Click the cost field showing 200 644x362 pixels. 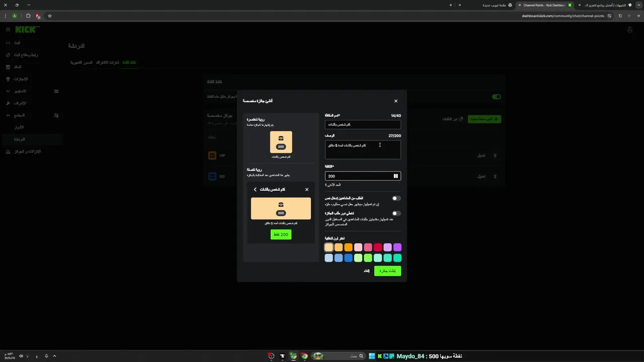pos(363,176)
